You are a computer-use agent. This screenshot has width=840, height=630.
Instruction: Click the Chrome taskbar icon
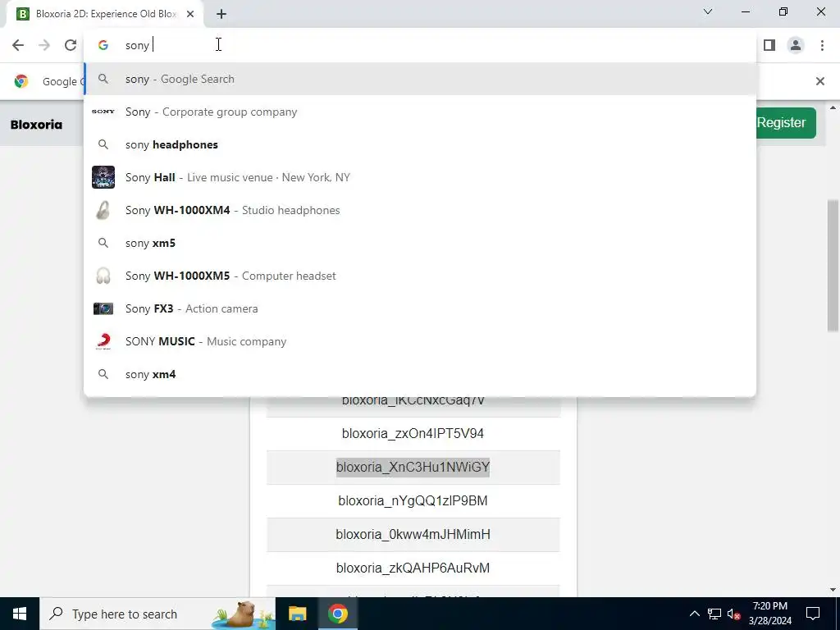[x=338, y=614]
